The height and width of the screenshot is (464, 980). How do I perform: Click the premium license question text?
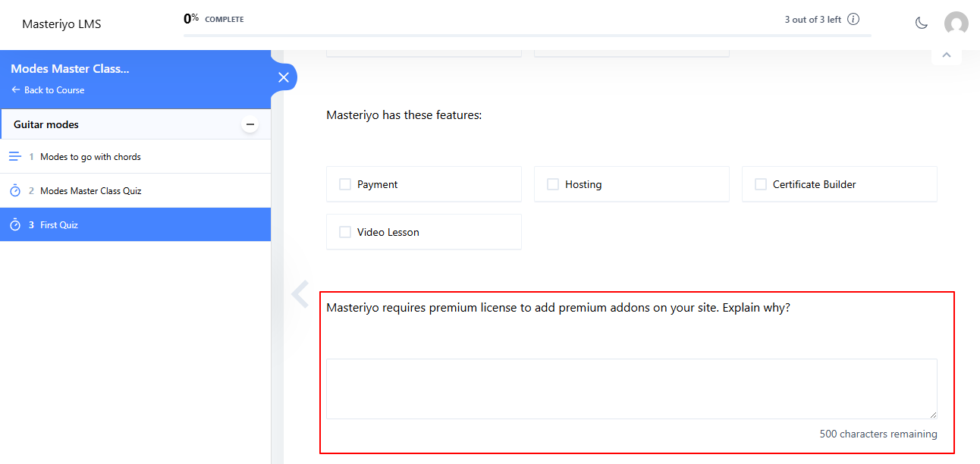[x=558, y=308]
